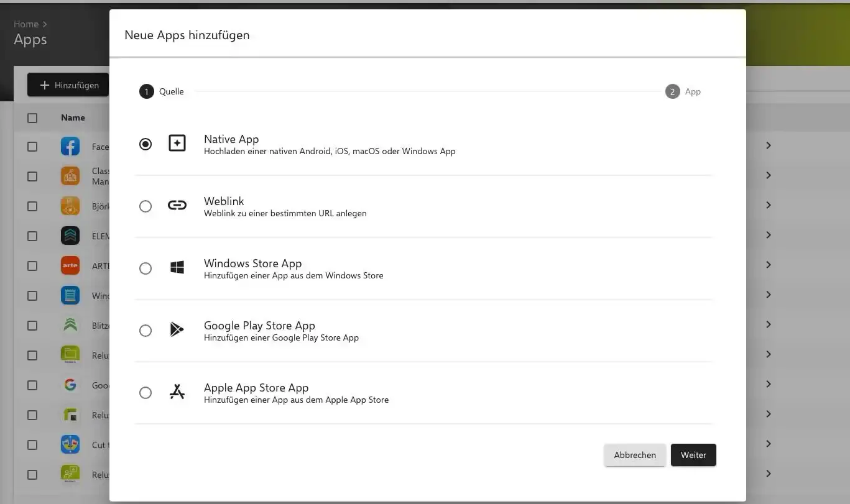Go to step 2 App

click(x=673, y=92)
